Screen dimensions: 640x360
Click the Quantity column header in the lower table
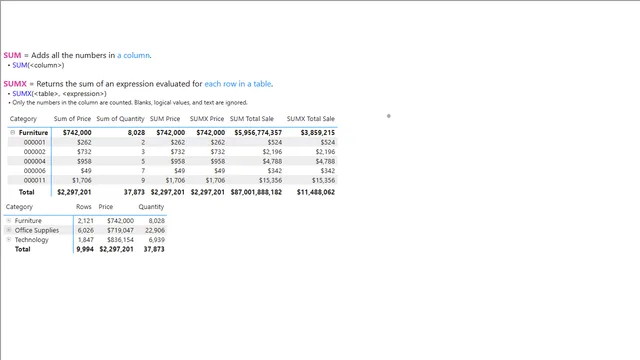coord(151,207)
